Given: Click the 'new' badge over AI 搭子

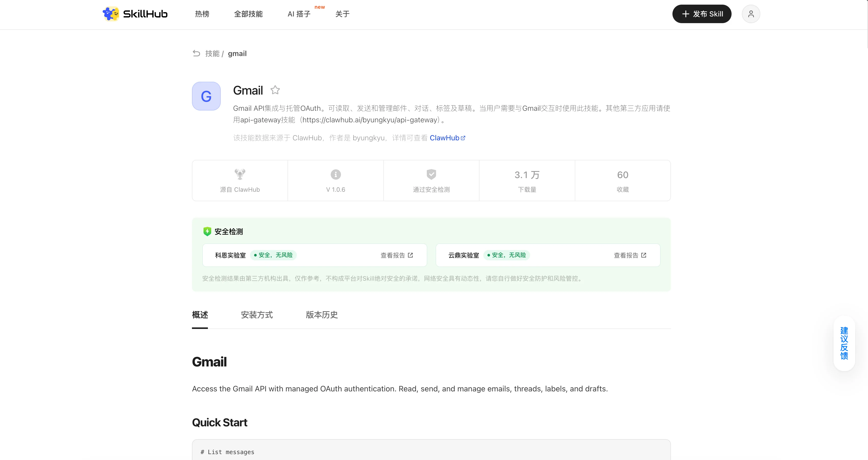Looking at the screenshot, I should [x=319, y=7].
